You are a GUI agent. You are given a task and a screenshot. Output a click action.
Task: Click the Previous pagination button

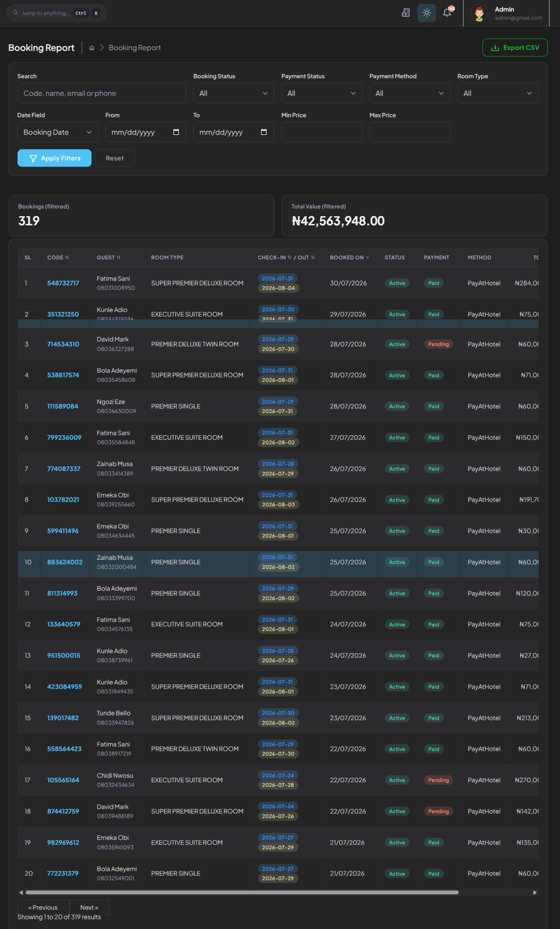[43, 907]
